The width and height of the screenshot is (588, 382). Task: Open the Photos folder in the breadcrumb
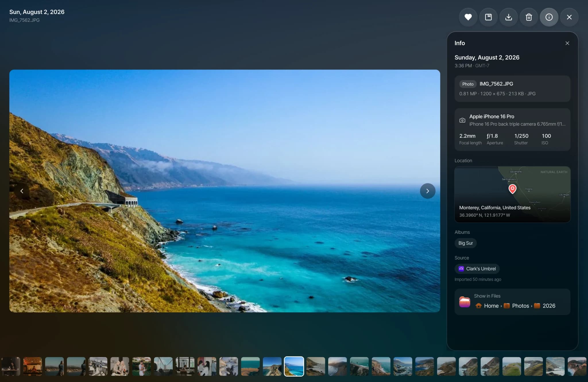click(x=517, y=306)
